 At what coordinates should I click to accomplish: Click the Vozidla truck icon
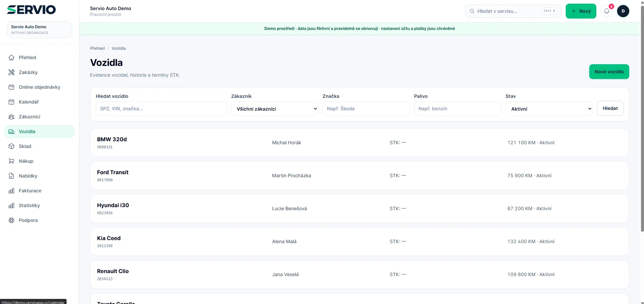tap(11, 131)
